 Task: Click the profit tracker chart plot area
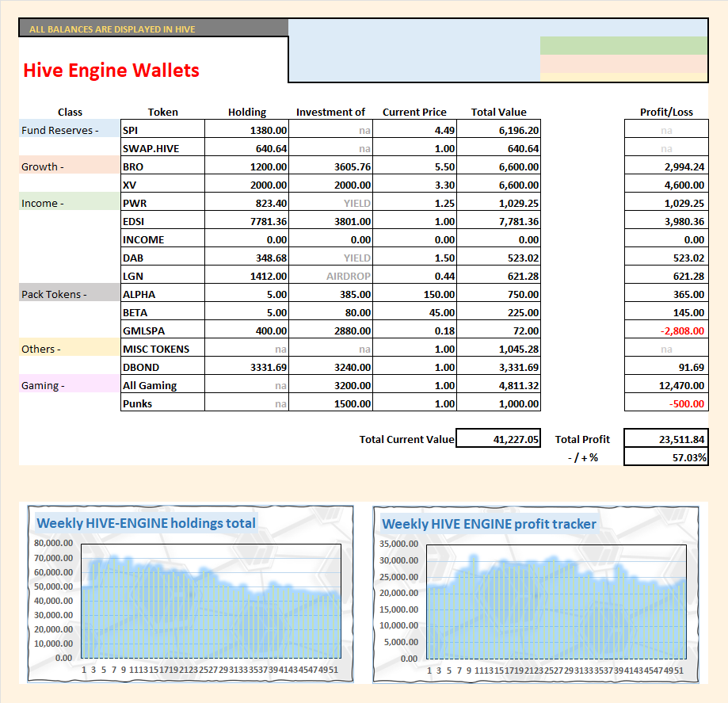click(556, 602)
